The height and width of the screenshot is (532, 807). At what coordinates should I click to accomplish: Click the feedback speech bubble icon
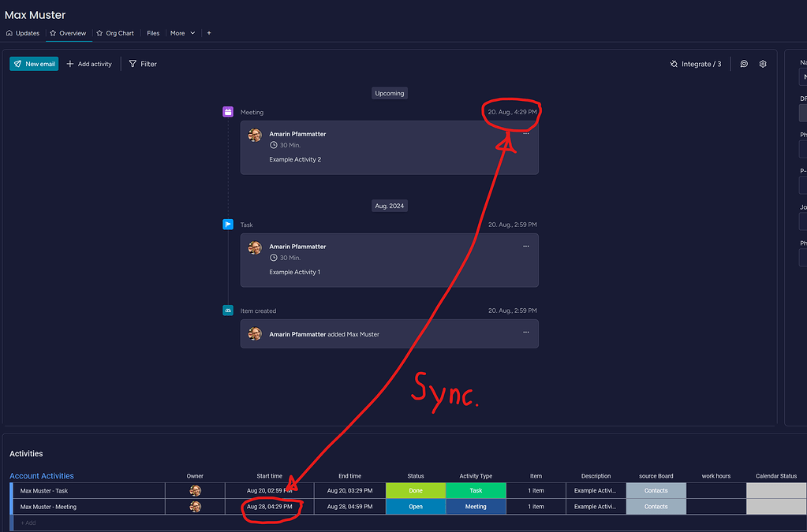coord(743,64)
